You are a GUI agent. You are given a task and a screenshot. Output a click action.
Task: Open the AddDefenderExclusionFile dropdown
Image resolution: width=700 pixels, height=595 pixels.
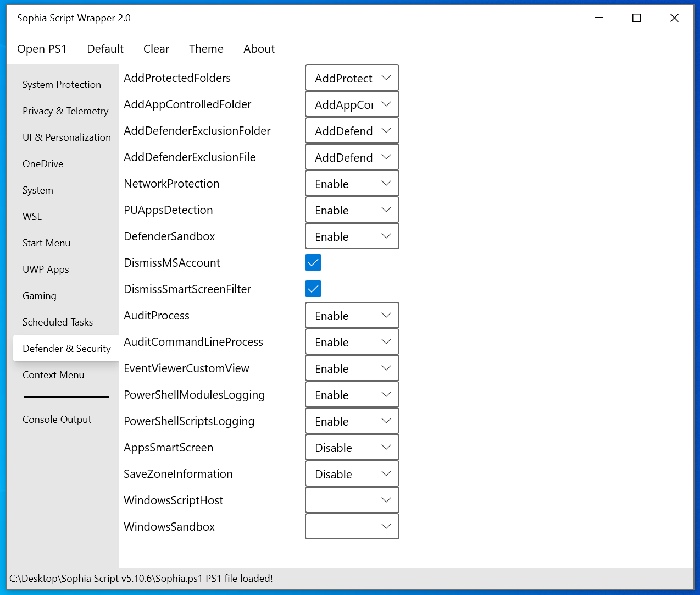point(352,157)
